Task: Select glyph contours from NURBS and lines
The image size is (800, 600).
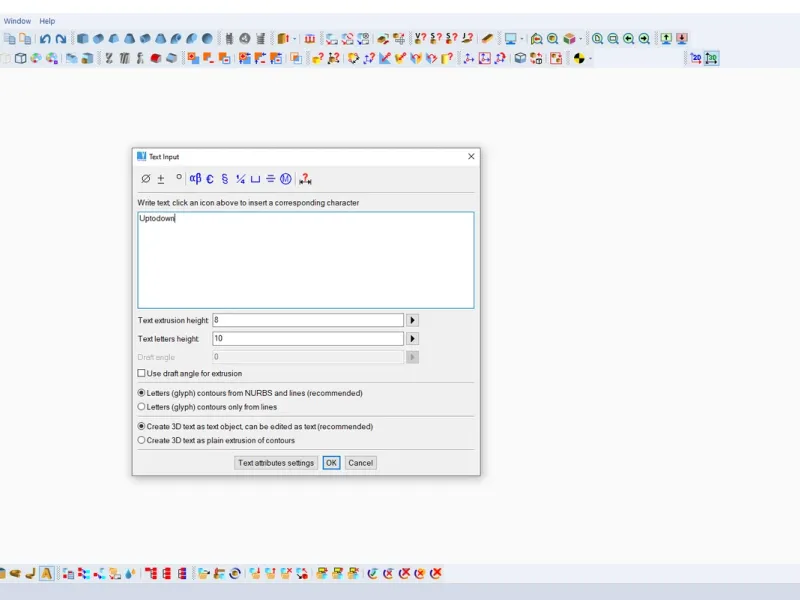Action: click(x=141, y=393)
